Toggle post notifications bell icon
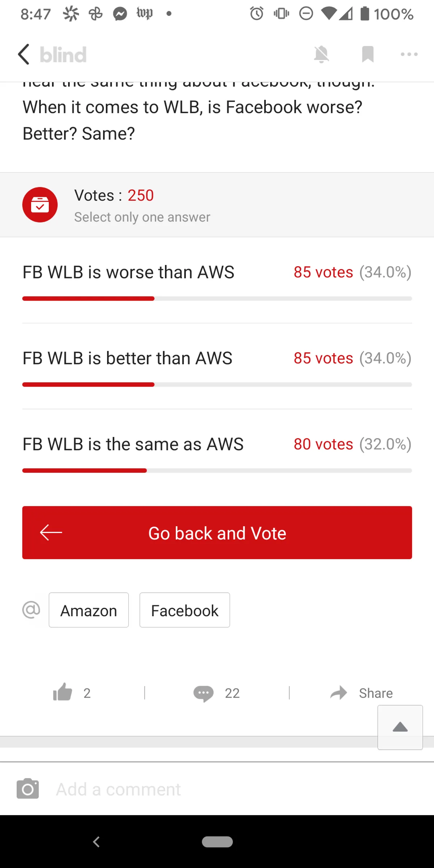 pyautogui.click(x=321, y=55)
